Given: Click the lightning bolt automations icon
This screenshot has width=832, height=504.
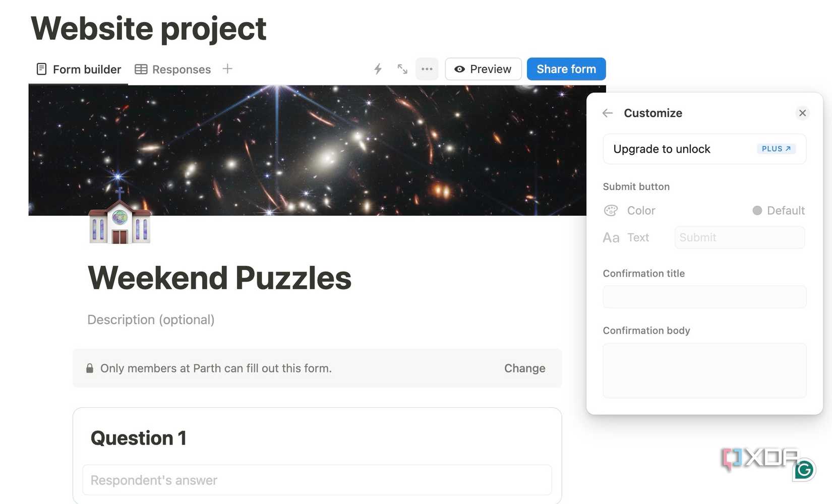Looking at the screenshot, I should pyautogui.click(x=378, y=69).
